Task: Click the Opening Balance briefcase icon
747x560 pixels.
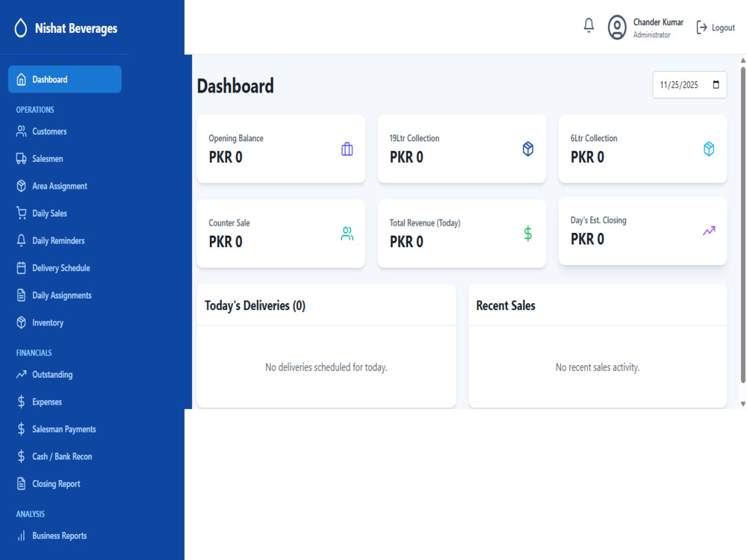Action: pos(347,149)
